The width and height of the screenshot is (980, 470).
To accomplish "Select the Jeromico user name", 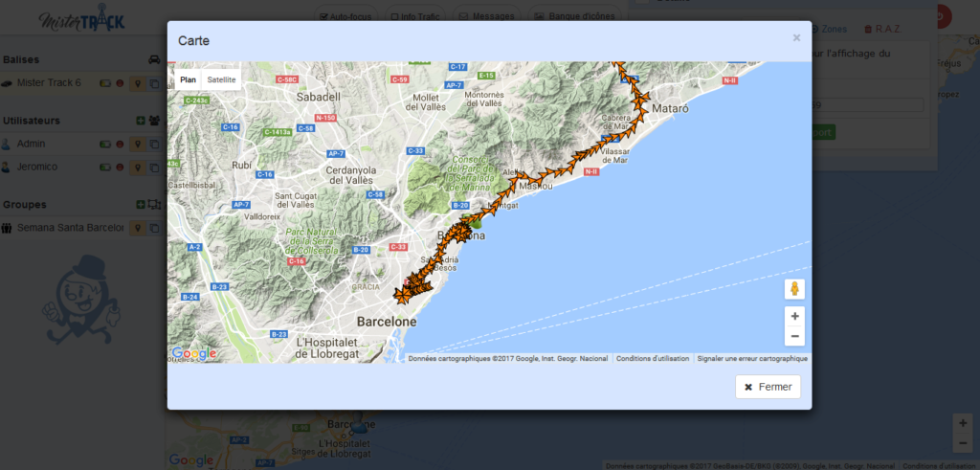I will pos(37,168).
